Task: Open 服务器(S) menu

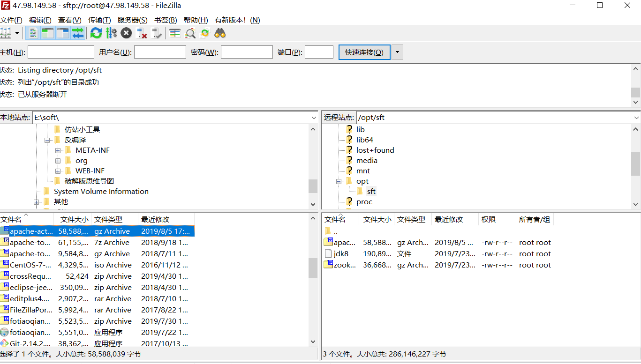Action: click(132, 20)
